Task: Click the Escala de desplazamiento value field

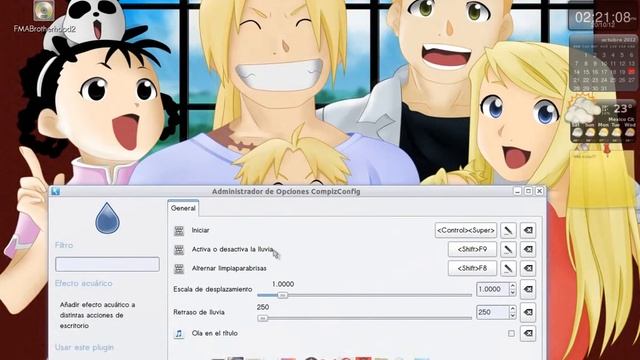Action: [x=492, y=289]
